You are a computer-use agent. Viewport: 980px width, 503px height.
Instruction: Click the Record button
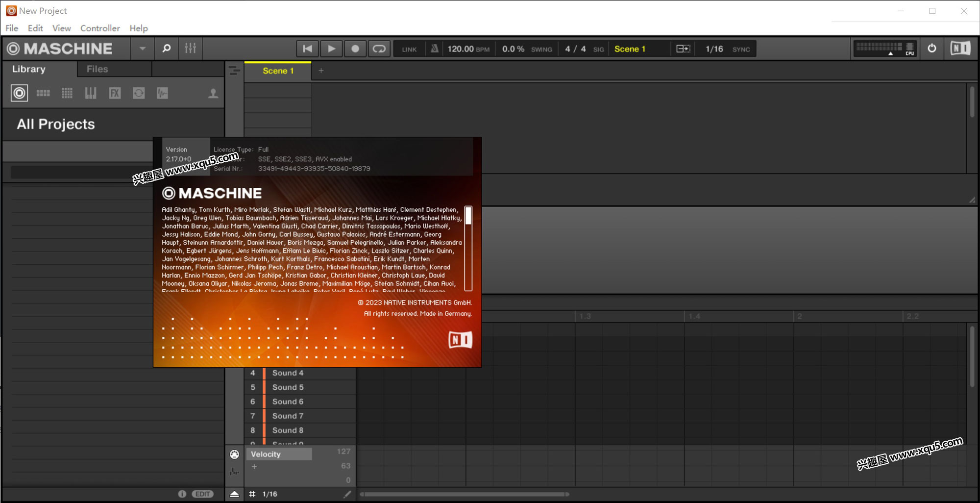point(355,49)
